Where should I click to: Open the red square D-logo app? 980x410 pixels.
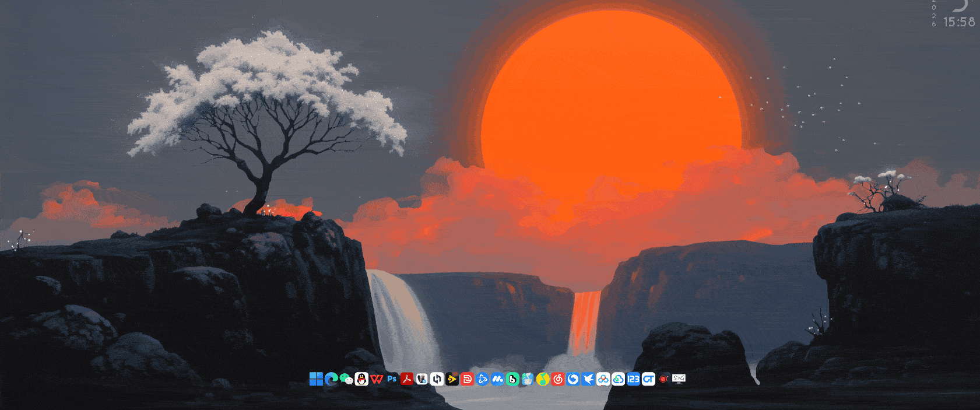coord(467,379)
